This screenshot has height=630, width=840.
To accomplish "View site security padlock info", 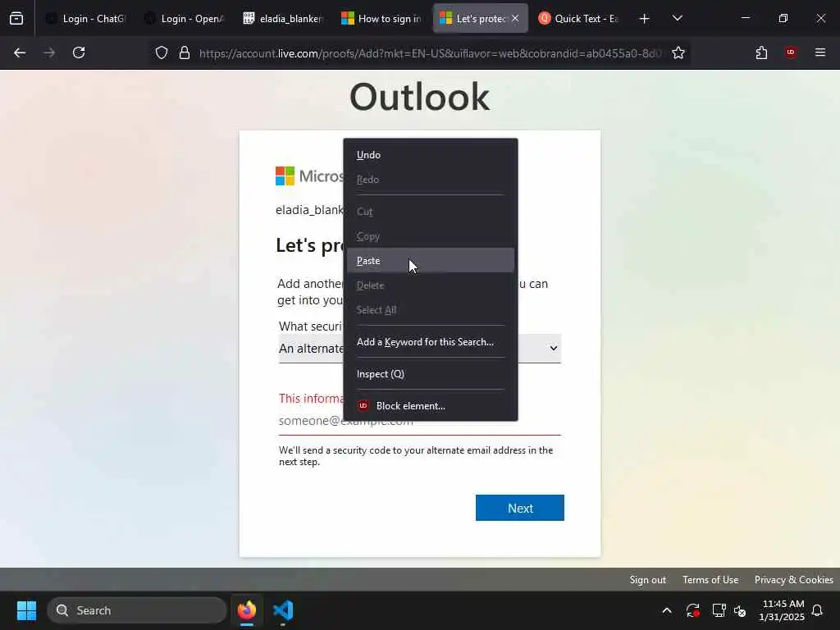I will (x=185, y=52).
